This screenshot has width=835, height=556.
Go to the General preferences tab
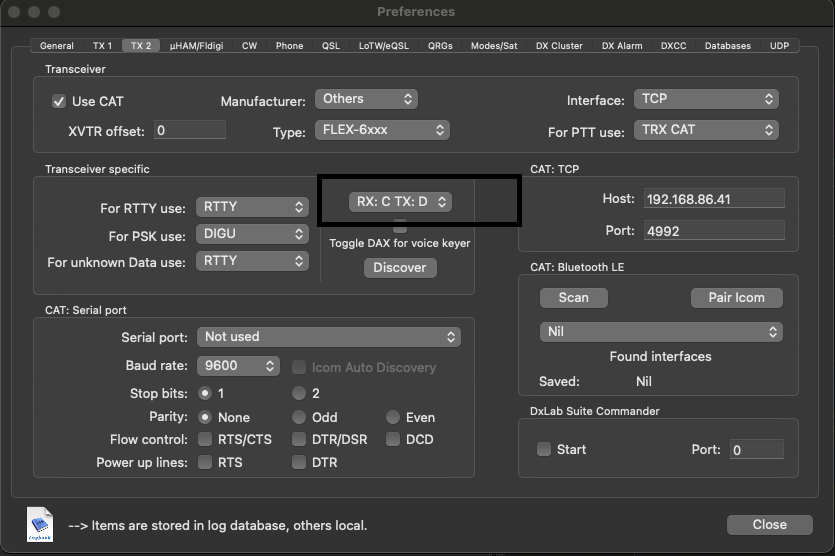pyautogui.click(x=57, y=46)
